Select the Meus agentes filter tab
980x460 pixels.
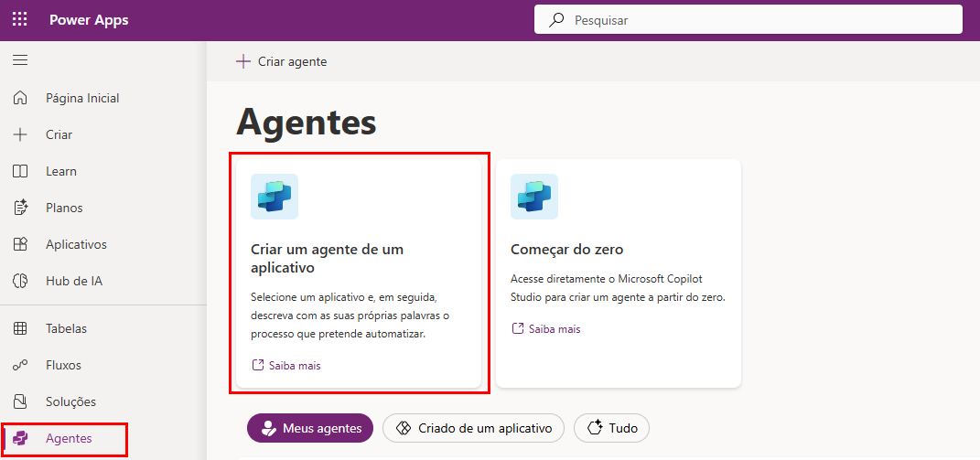click(310, 428)
